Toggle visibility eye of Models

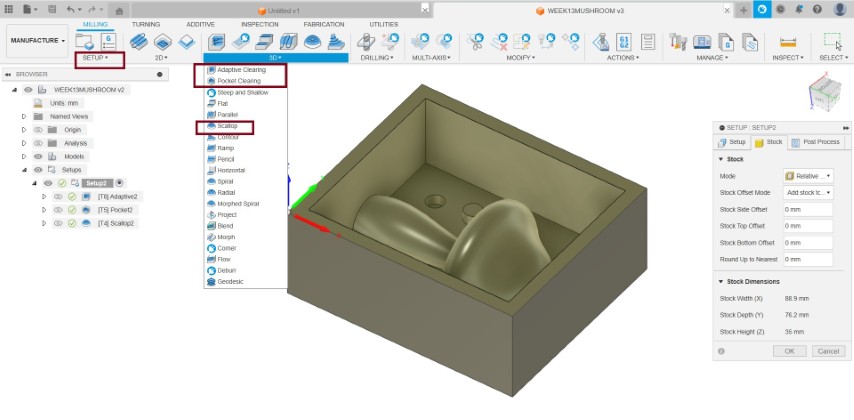38,156
